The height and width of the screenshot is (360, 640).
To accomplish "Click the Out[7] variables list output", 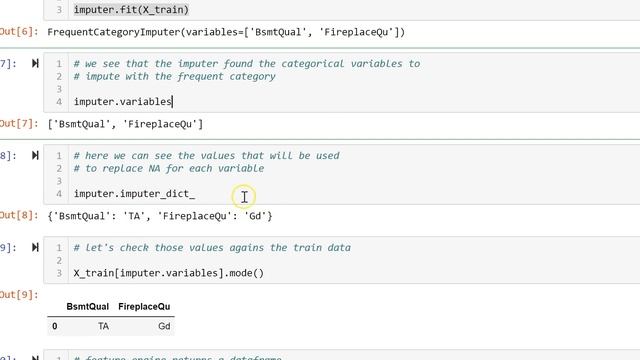I will coord(125,124).
